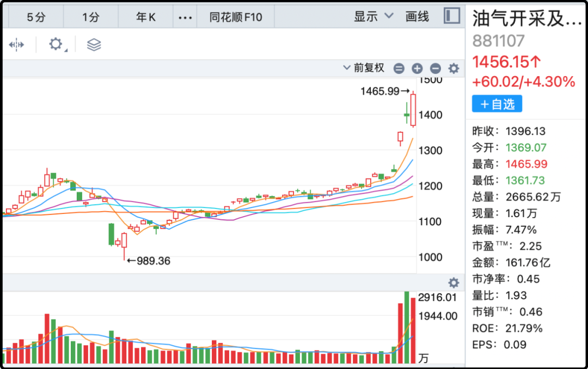Switch to the 1分 chart tab
The height and width of the screenshot is (369, 588).
pyautogui.click(x=91, y=17)
